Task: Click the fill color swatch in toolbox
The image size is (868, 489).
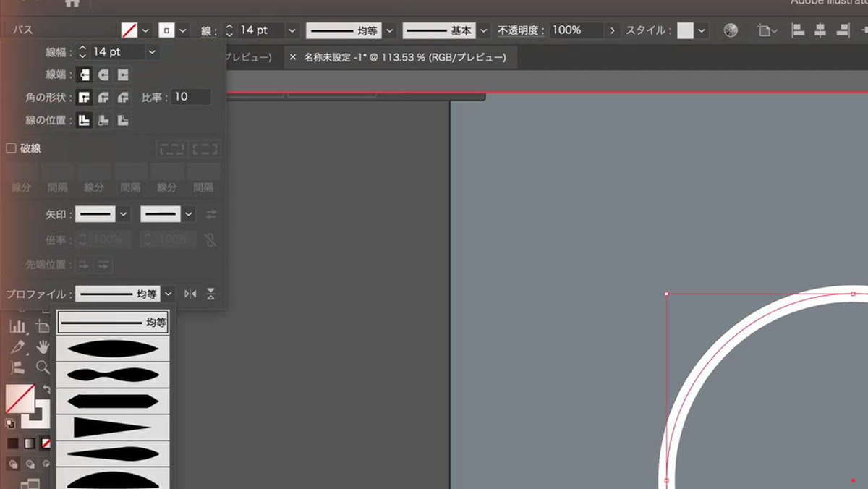Action: pyautogui.click(x=19, y=399)
